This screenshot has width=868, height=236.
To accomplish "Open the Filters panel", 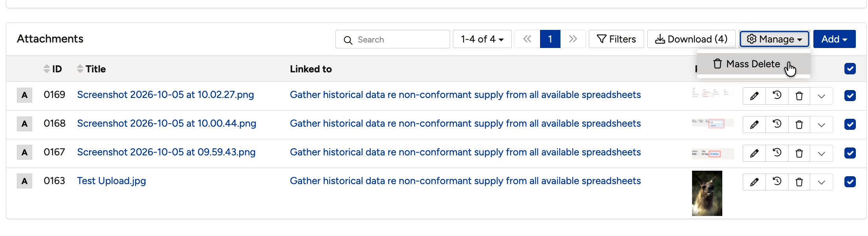I will pos(616,39).
